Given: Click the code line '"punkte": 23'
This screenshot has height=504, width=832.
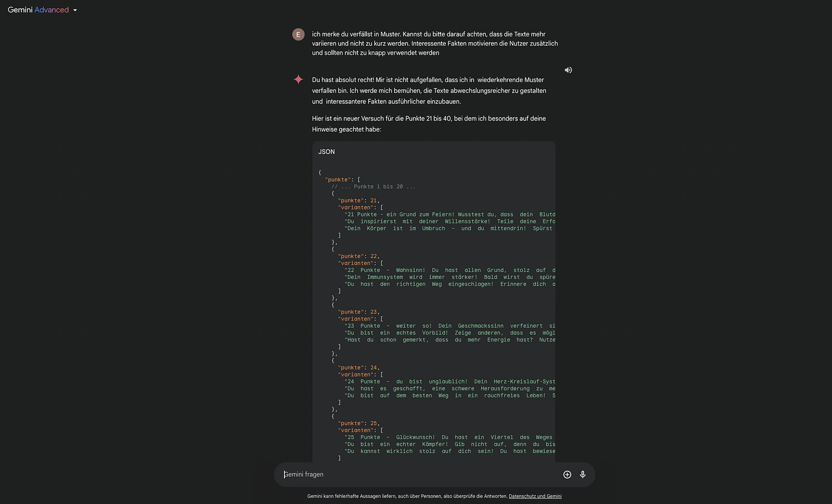Looking at the screenshot, I should point(358,312).
